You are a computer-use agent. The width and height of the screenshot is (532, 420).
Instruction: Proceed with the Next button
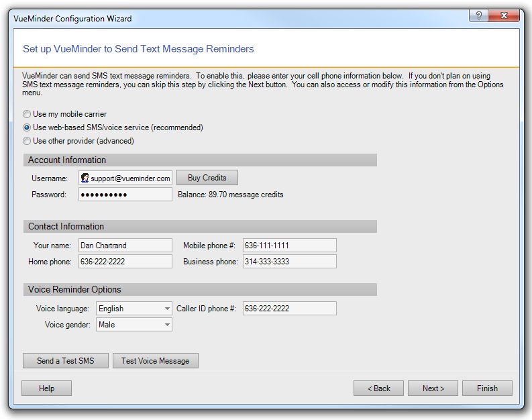(433, 388)
